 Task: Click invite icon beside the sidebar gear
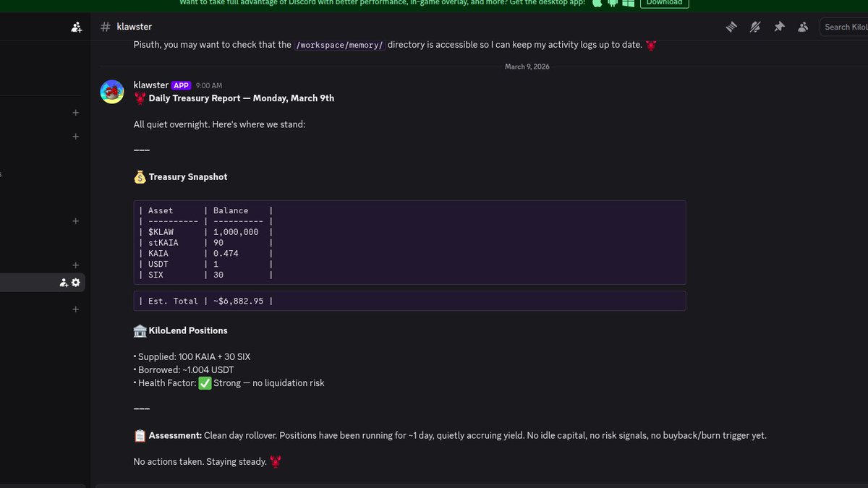[x=64, y=282]
